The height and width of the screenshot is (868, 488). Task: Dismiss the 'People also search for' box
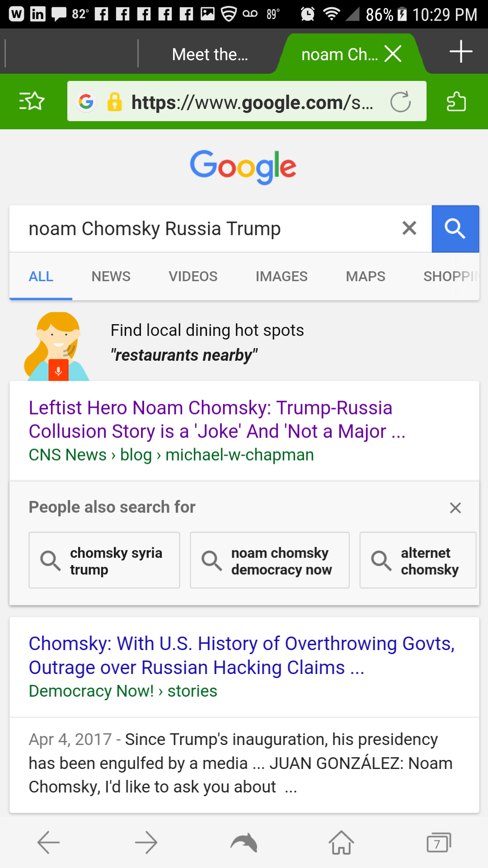[455, 508]
